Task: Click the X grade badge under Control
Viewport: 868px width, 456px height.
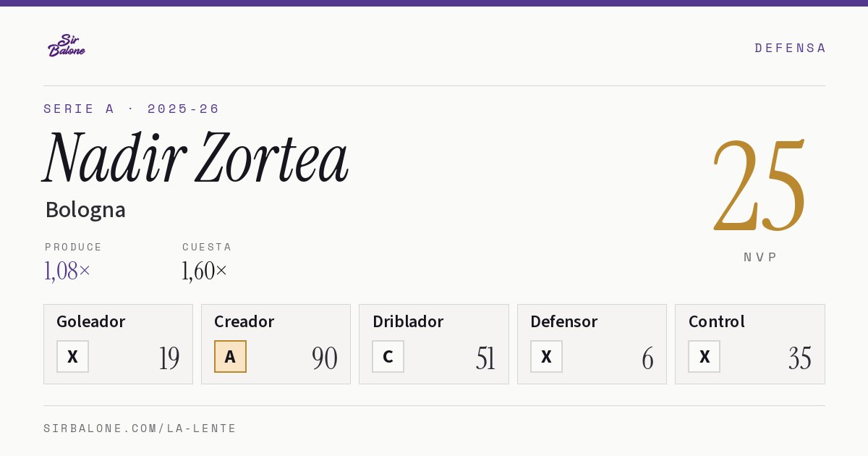Action: (704, 356)
